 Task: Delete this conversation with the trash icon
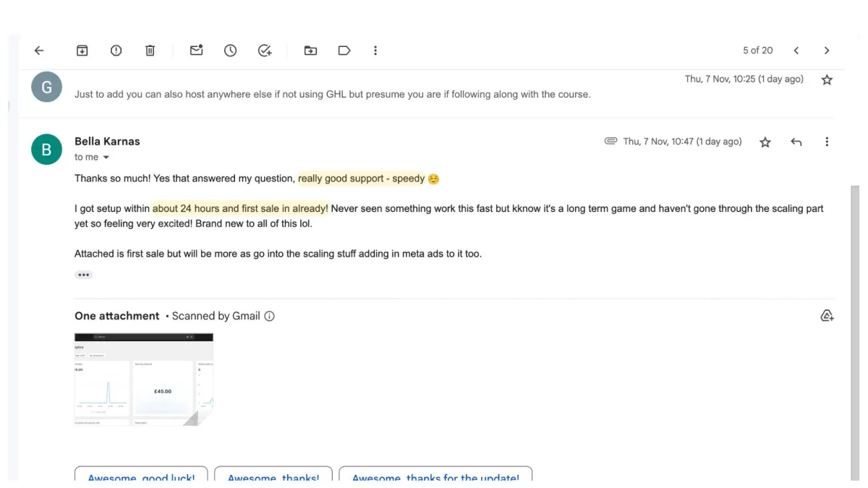point(150,51)
